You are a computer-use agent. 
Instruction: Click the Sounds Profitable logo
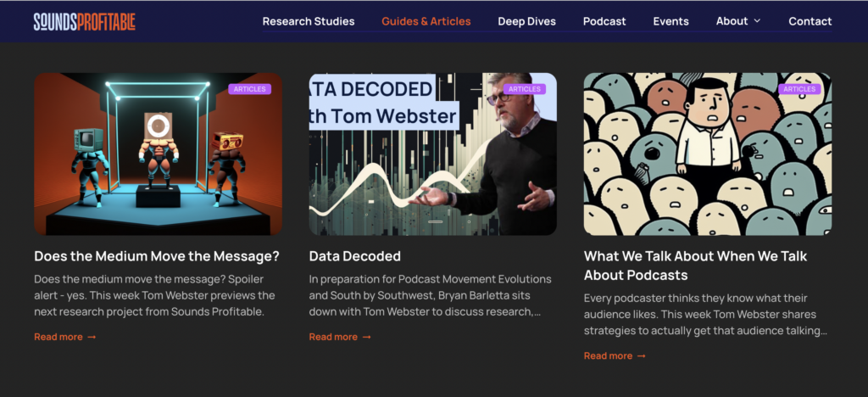(84, 21)
